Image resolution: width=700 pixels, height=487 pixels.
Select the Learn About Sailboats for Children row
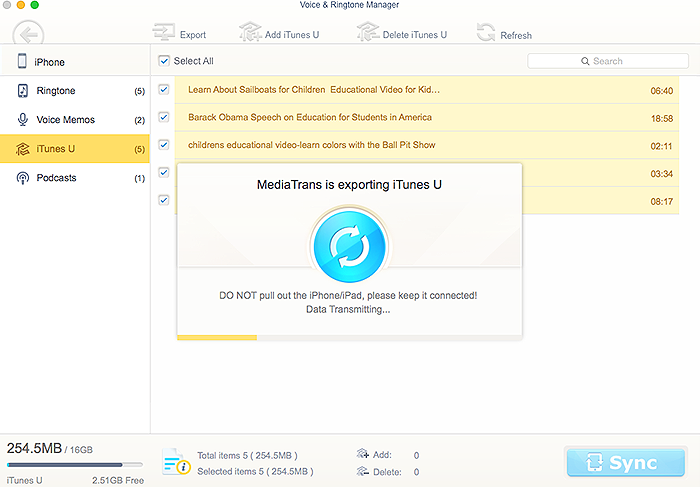click(427, 90)
